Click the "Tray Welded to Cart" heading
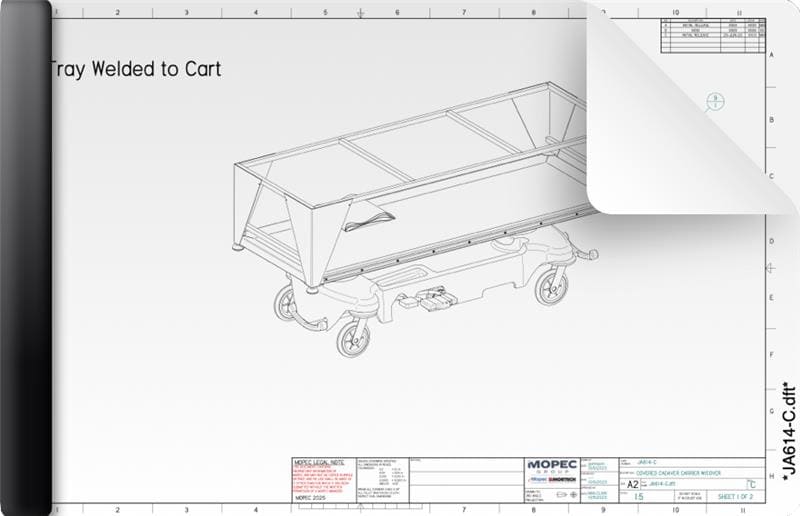This screenshot has width=800, height=516. point(135,69)
